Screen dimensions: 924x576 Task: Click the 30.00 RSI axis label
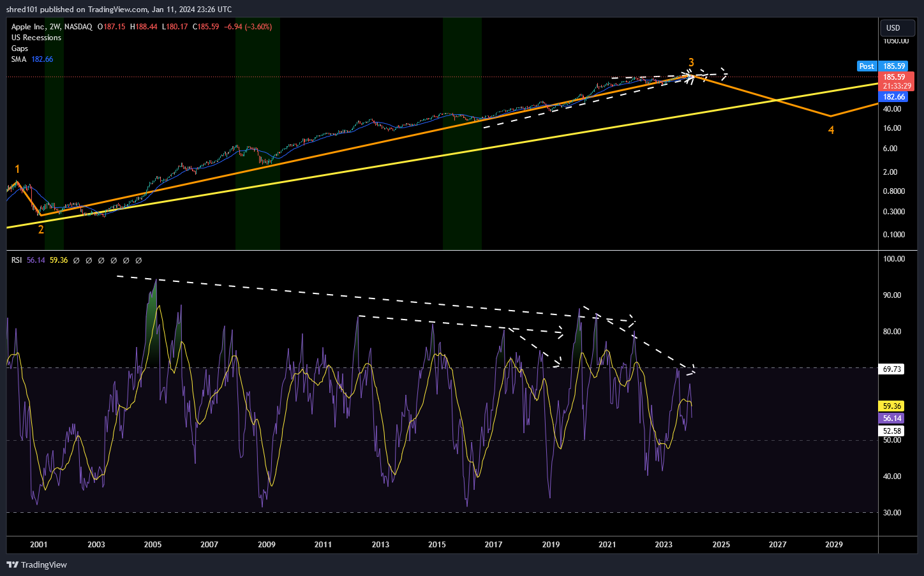[892, 513]
